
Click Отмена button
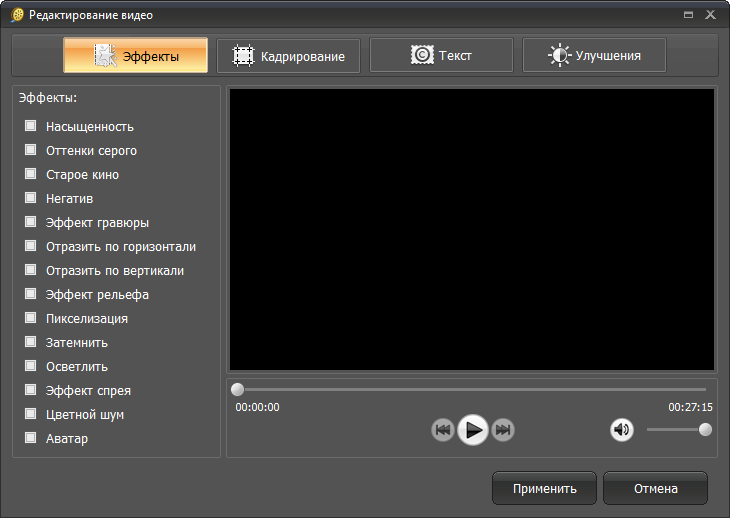click(x=656, y=488)
